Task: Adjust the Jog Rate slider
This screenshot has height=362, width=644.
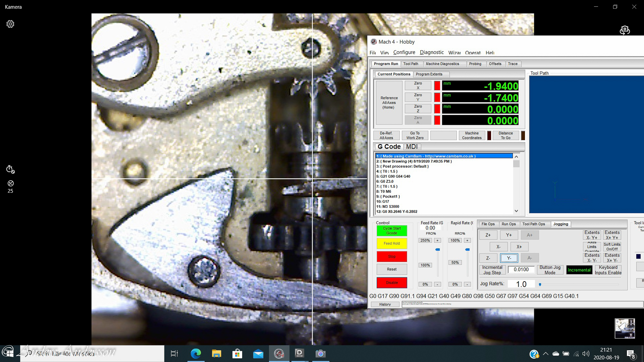Action: (540, 284)
